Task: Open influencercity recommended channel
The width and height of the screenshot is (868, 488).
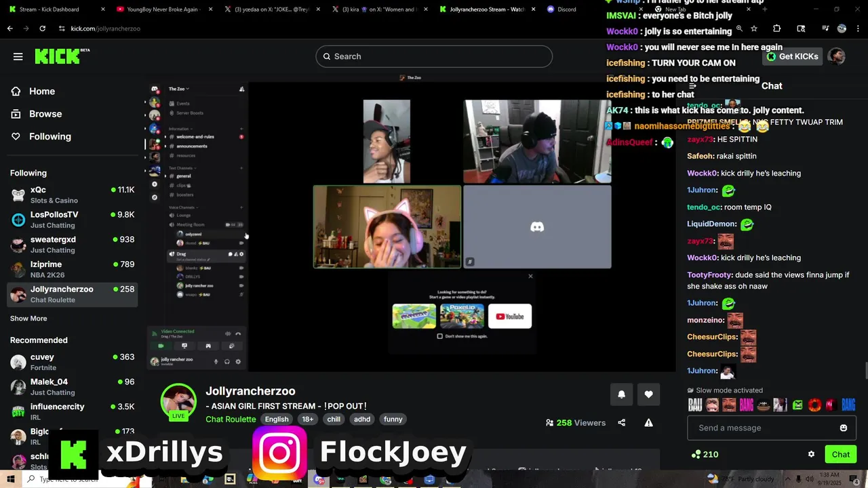Action: coord(73,411)
